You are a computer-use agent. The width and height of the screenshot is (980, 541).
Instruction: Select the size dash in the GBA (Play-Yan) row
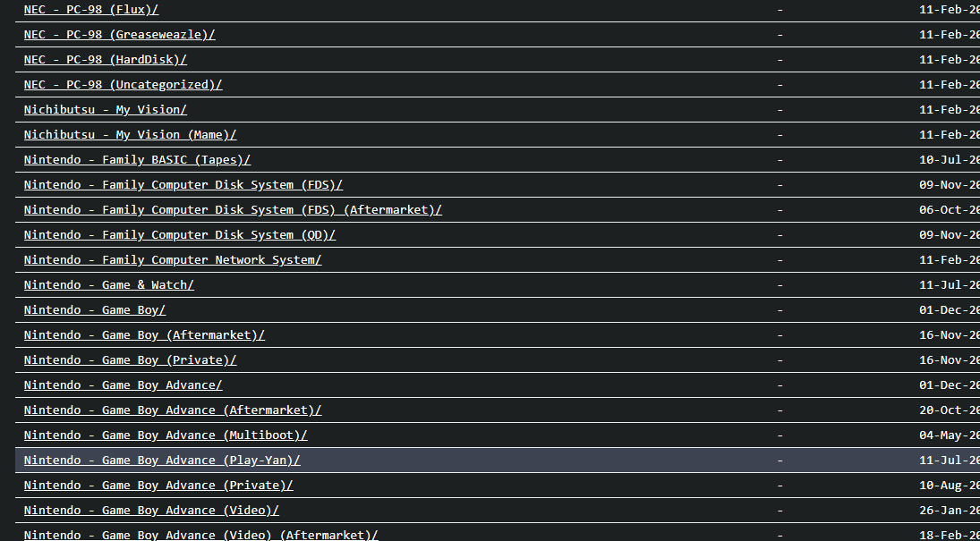pos(780,460)
